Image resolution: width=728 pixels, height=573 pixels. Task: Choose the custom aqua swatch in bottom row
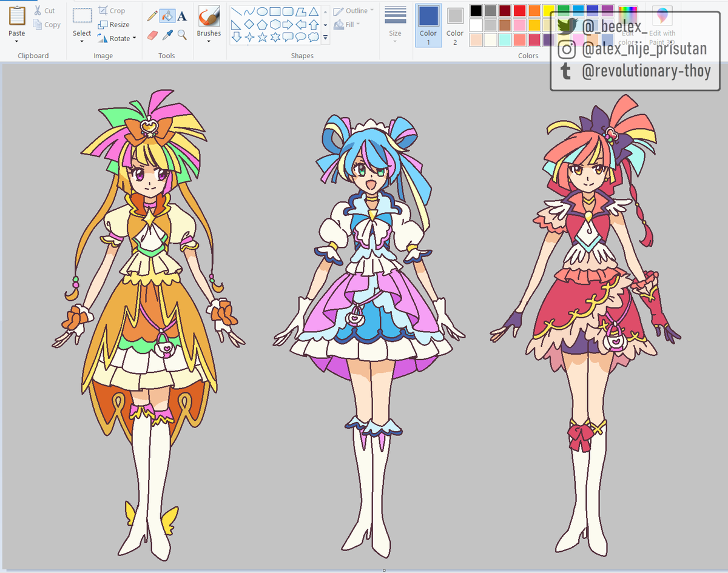tap(505, 39)
